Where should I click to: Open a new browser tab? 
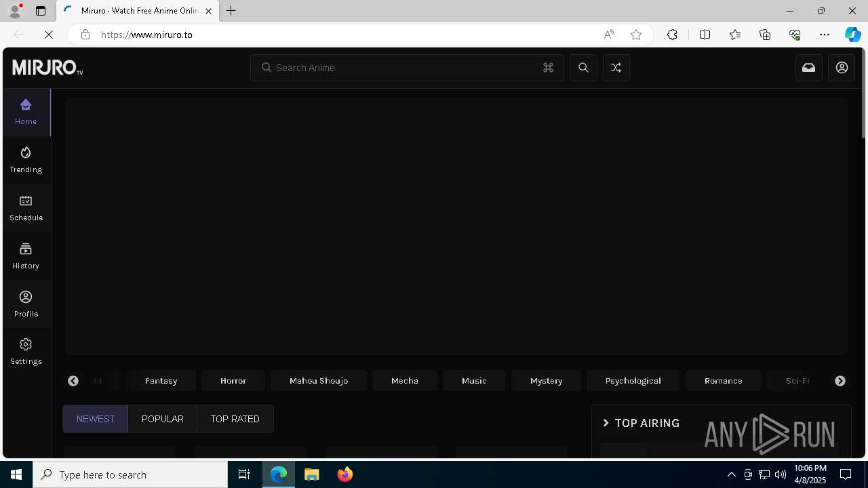[231, 11]
